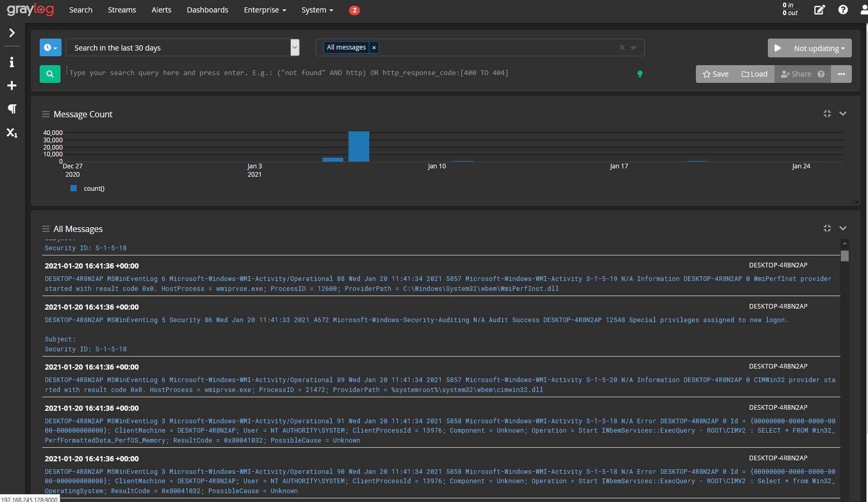This screenshot has height=502, width=868.
Task: Click the create plus icon in sidebar
Action: (11, 85)
